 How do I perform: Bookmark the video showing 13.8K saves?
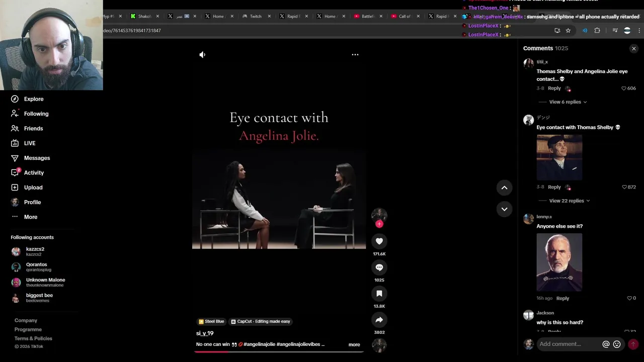(x=379, y=294)
